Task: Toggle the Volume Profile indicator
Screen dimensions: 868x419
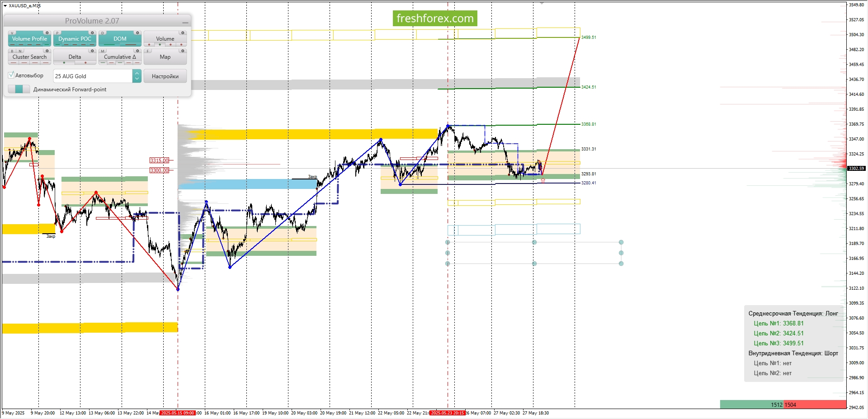Action: pyautogui.click(x=29, y=39)
